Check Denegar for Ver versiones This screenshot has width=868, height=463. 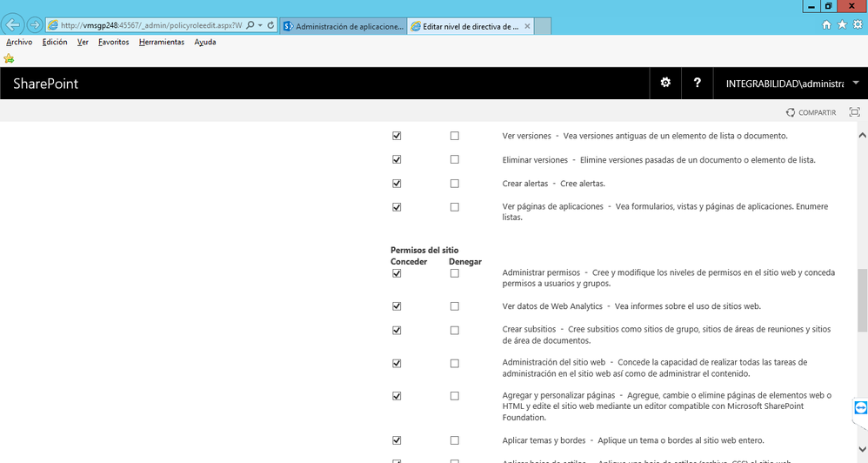coord(455,136)
